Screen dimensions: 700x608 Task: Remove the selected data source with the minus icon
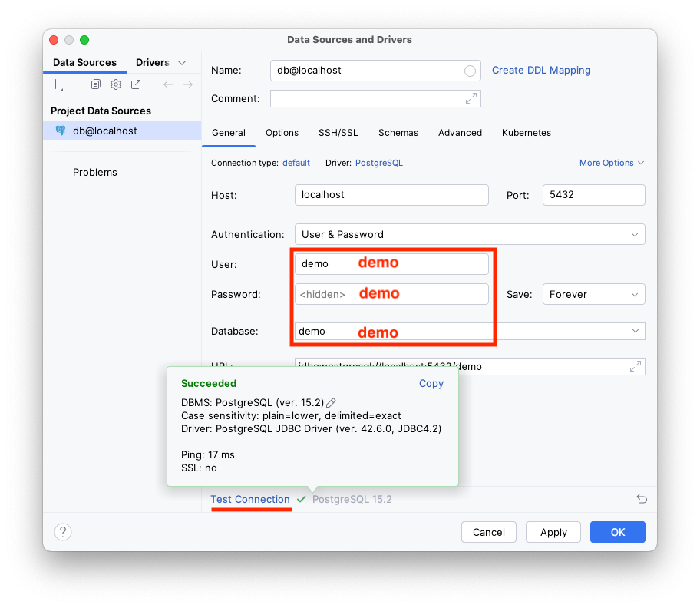click(x=75, y=84)
